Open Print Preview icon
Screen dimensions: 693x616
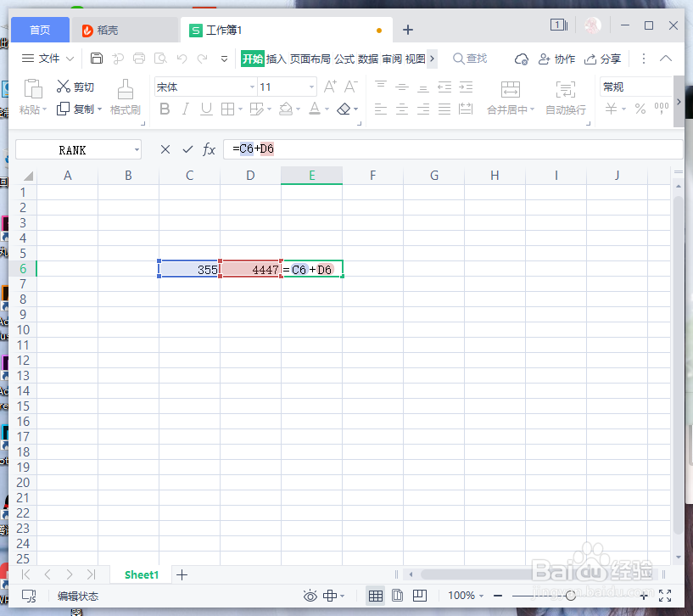[160, 59]
